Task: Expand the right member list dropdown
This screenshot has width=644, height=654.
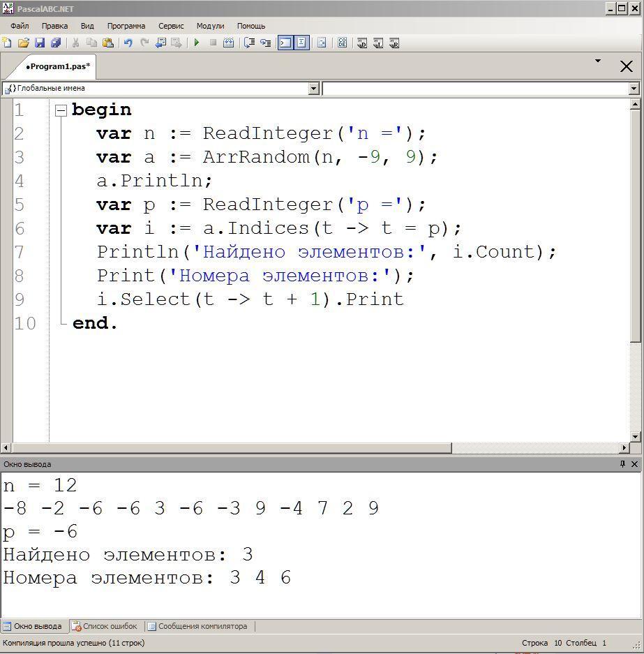Action: [x=634, y=89]
